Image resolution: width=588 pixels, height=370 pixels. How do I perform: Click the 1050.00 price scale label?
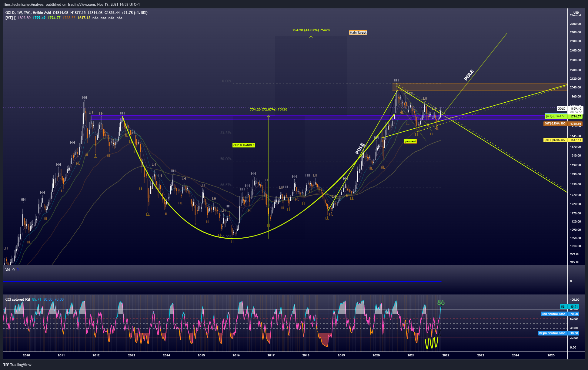click(575, 238)
